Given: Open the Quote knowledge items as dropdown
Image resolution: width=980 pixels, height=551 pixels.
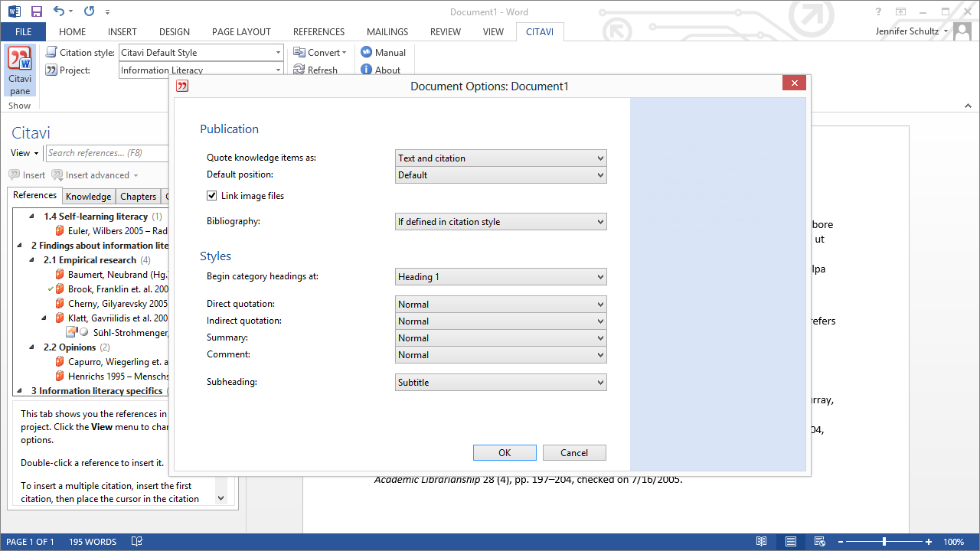Looking at the screenshot, I should click(x=501, y=158).
